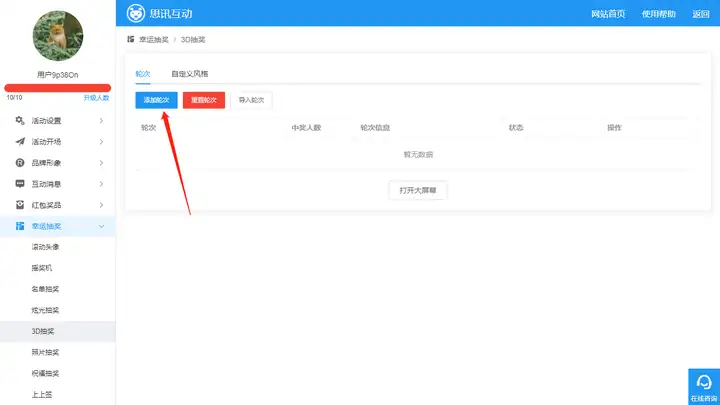720x405 pixels.
Task: Expand the 活动开场 menu chevron
Action: click(101, 141)
